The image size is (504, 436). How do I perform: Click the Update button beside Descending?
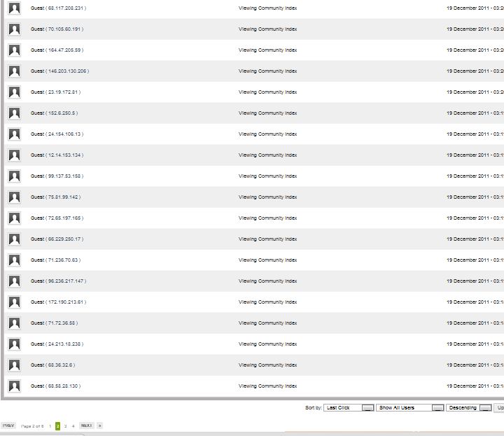[x=500, y=408]
